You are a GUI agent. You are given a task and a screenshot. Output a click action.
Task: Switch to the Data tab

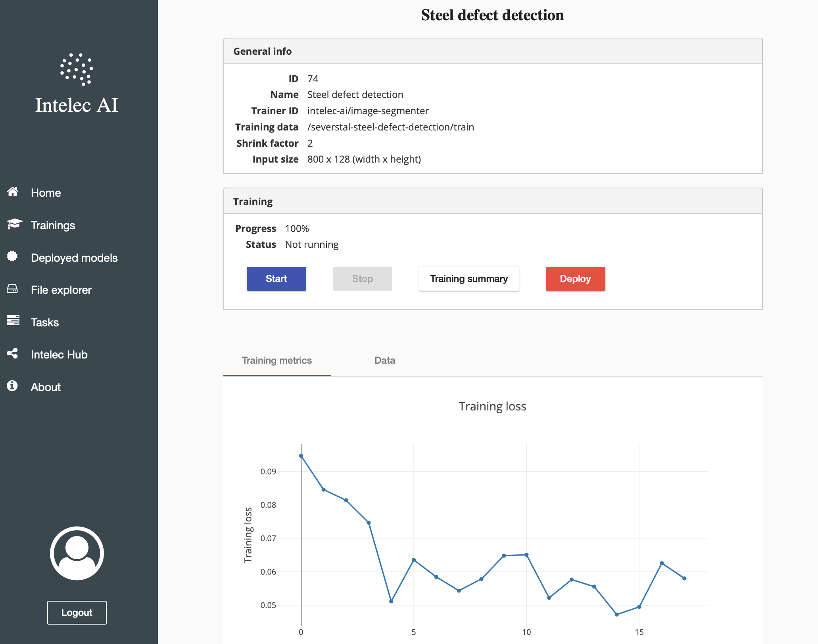(x=384, y=360)
